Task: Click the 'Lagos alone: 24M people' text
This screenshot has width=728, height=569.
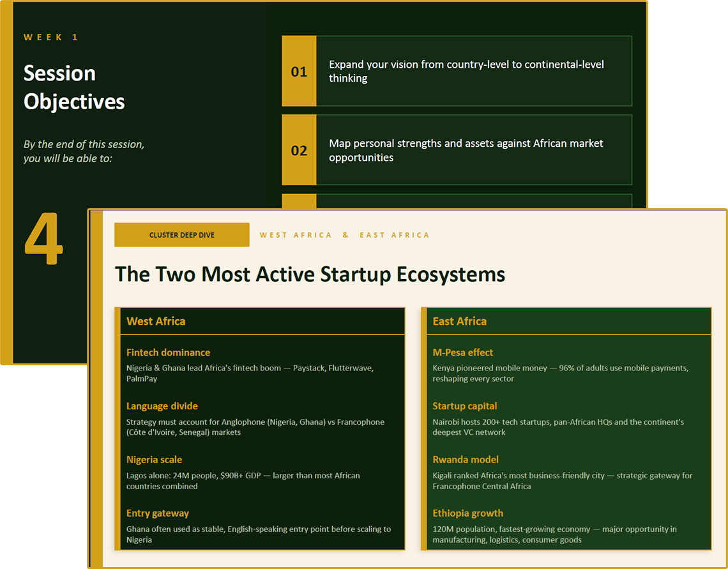Action: coord(243,481)
